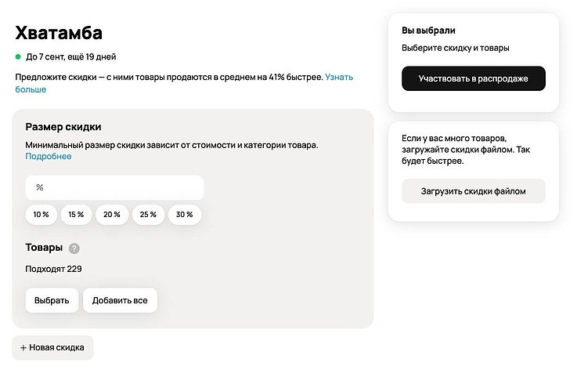588x377 pixels.
Task: Click Загрузить скидки файлом button
Action: pos(474,191)
